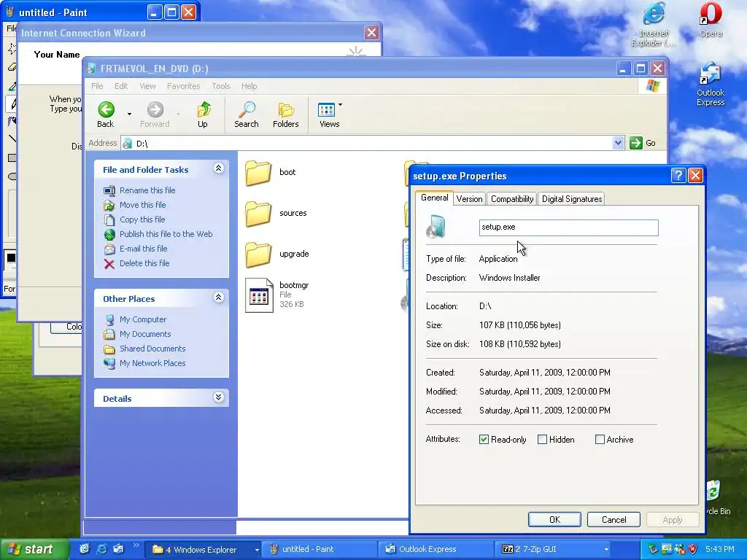Toggle the Folders pane icon
This screenshot has width=747, height=560.
coord(286,110)
